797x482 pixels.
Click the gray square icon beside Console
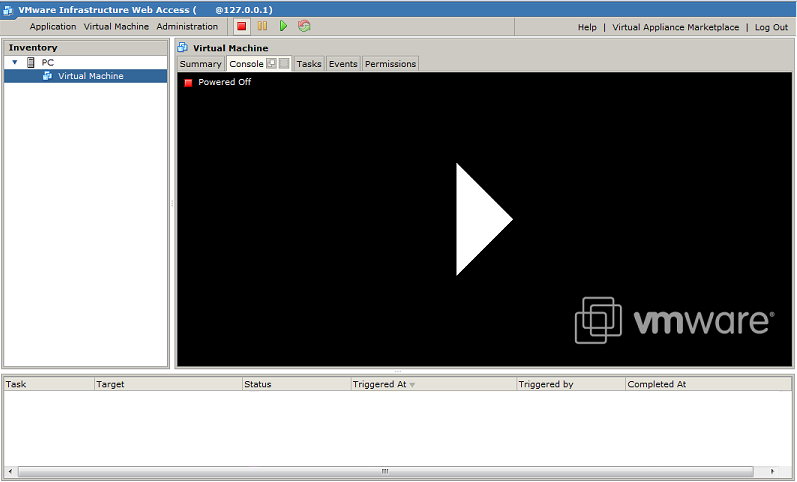click(x=285, y=64)
